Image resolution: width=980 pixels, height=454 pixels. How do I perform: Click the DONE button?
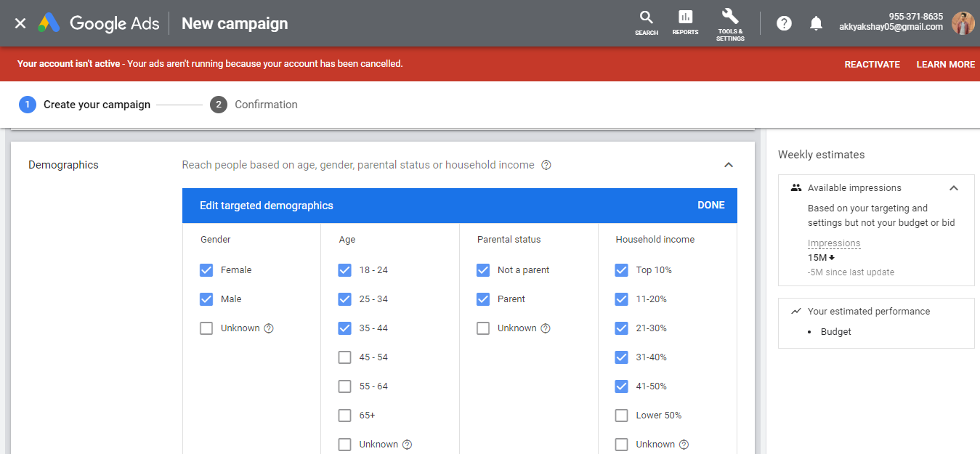(x=710, y=205)
